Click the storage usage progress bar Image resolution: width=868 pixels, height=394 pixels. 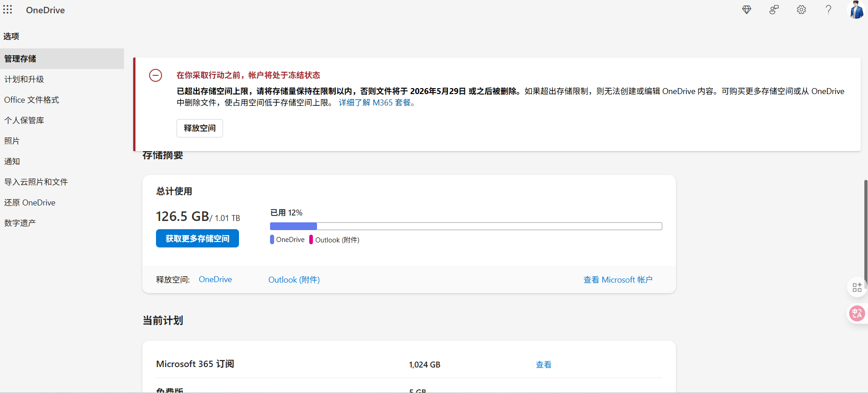tap(466, 226)
